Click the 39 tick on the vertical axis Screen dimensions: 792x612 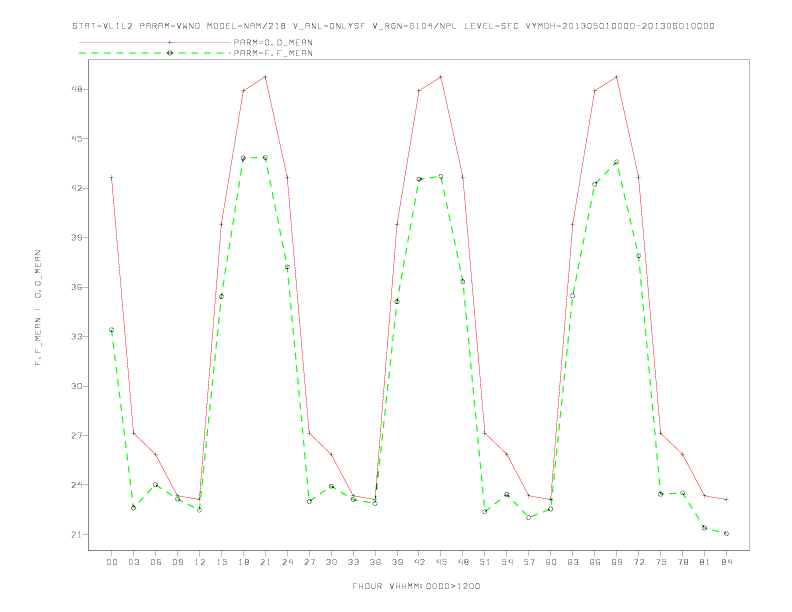click(79, 238)
